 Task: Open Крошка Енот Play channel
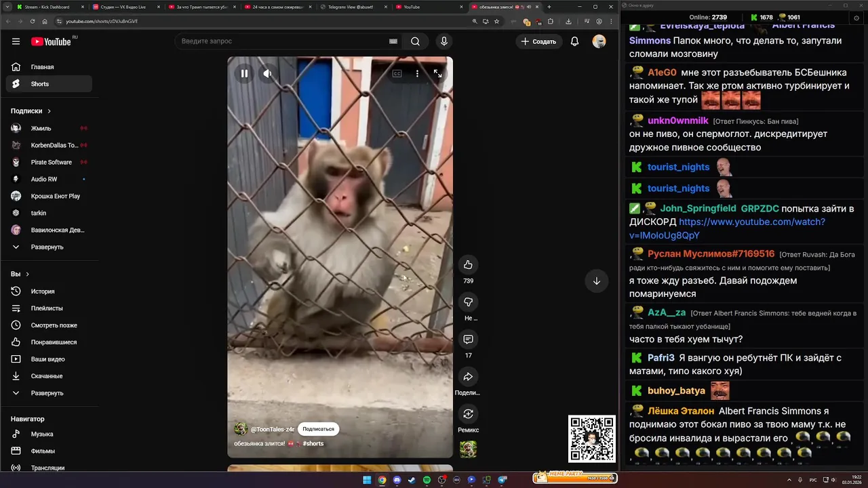tap(49, 196)
